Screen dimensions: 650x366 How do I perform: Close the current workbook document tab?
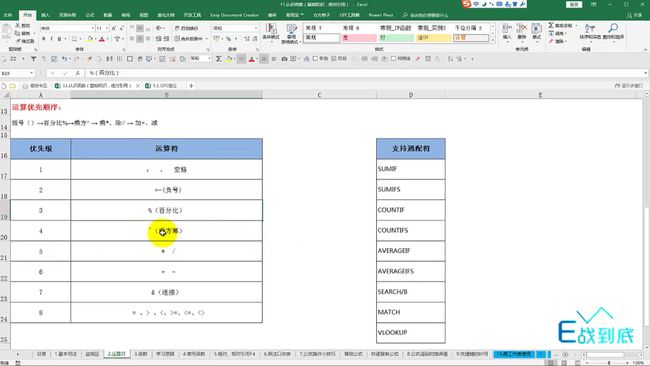point(138,86)
